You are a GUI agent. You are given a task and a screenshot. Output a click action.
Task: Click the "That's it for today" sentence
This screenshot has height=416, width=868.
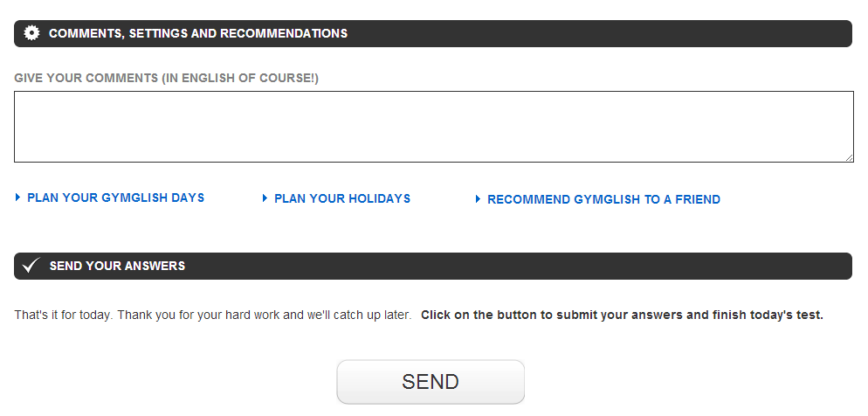point(212,315)
